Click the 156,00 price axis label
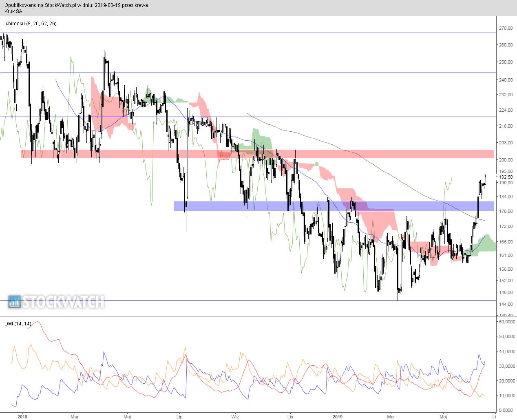The height and width of the screenshot is (420, 517). click(x=506, y=269)
